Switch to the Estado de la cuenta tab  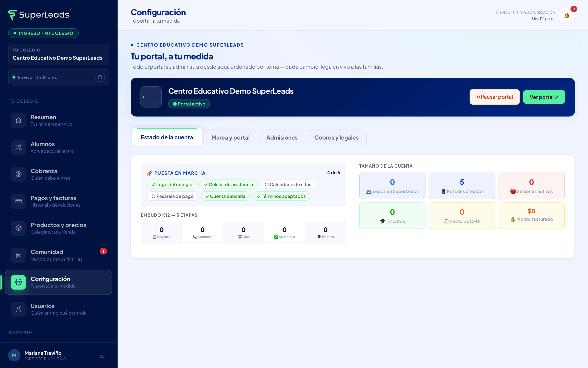coord(167,137)
